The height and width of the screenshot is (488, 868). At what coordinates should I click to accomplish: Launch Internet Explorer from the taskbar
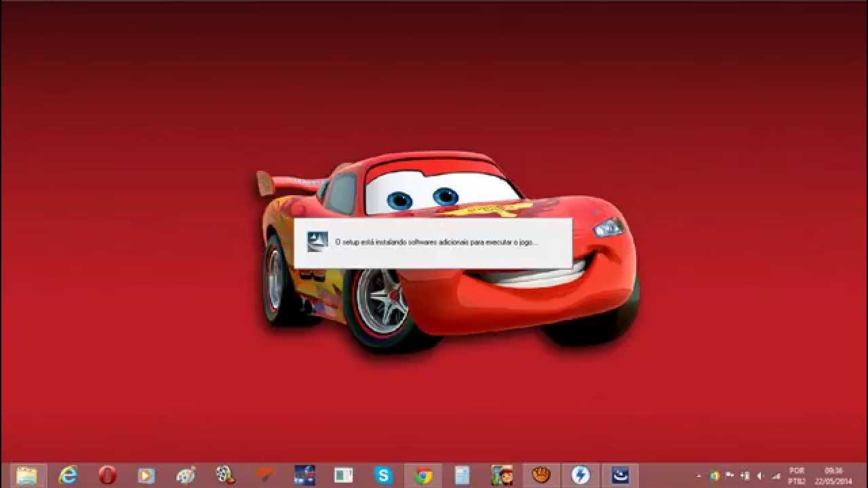pos(68,475)
